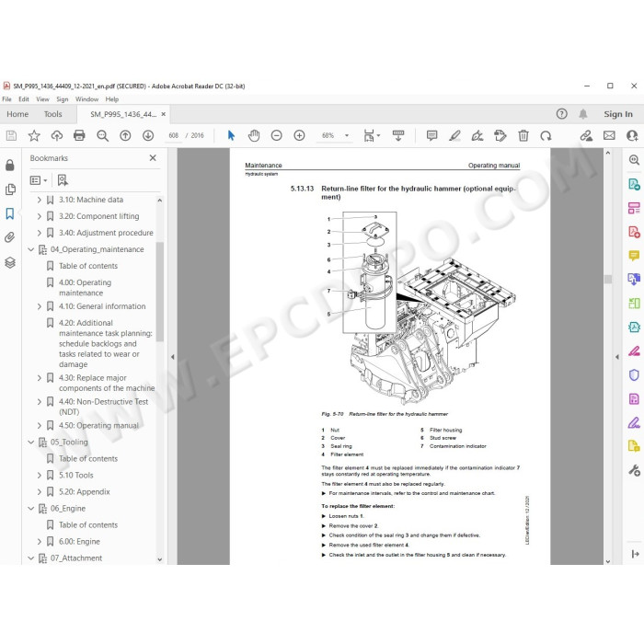The height and width of the screenshot is (644, 644).
Task: Add a sticky note comment
Action: [x=431, y=135]
